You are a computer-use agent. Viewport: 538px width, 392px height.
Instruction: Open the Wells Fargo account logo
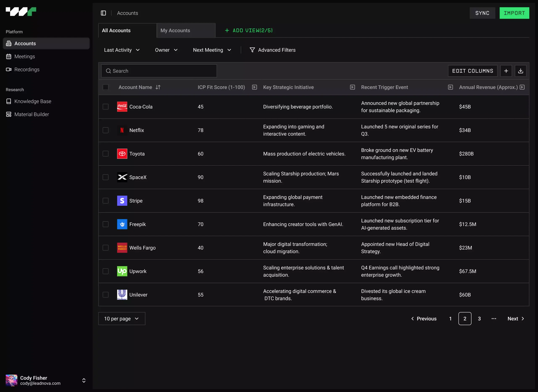(122, 248)
